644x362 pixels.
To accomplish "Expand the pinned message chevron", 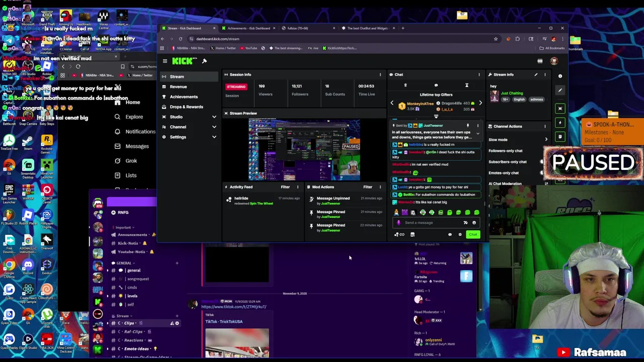I will click(477, 134).
